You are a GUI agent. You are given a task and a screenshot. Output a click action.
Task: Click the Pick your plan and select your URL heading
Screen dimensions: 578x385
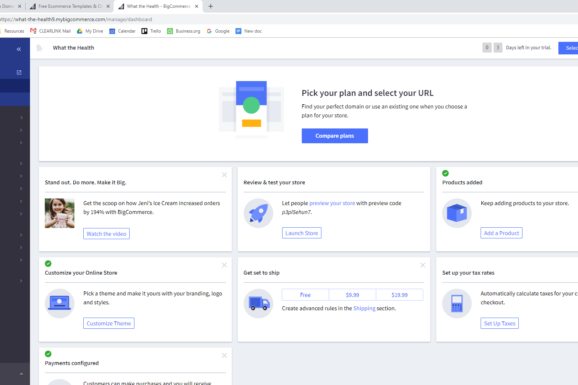(368, 93)
